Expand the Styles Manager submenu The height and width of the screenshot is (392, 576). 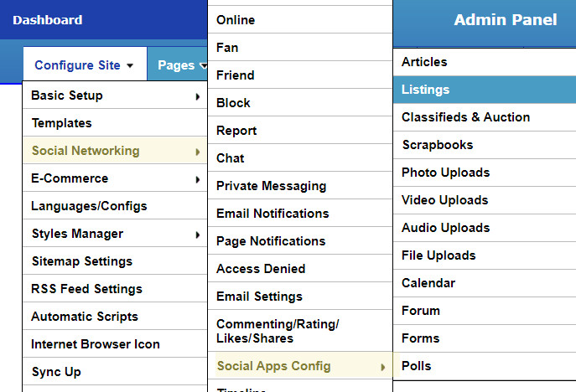115,234
